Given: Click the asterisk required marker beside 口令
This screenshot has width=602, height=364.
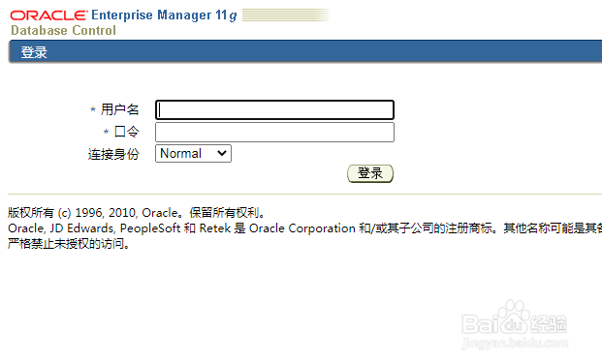Looking at the screenshot, I should coord(107,132).
